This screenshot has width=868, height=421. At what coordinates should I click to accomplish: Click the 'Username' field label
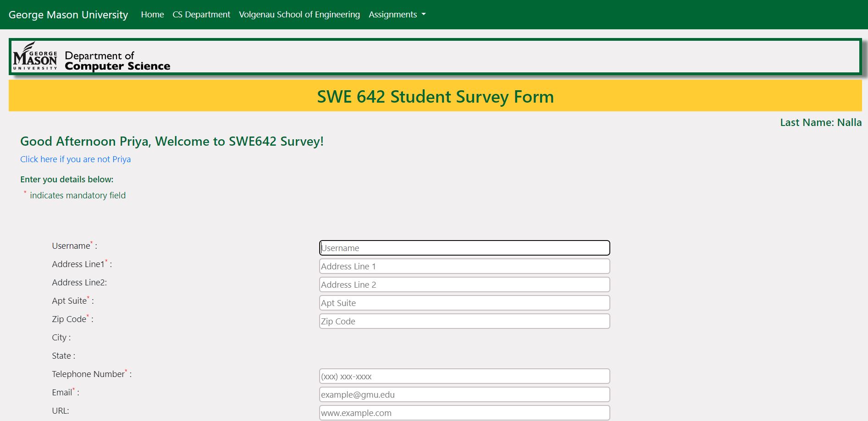click(74, 246)
